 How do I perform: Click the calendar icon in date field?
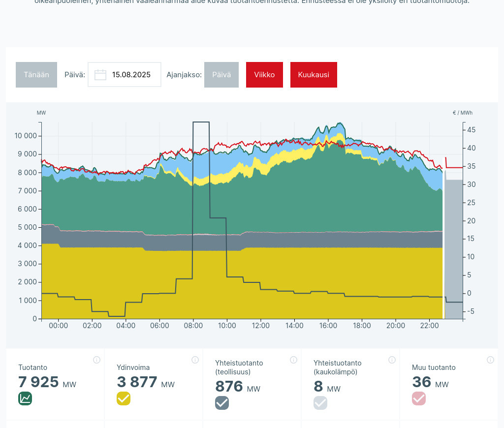tap(100, 75)
